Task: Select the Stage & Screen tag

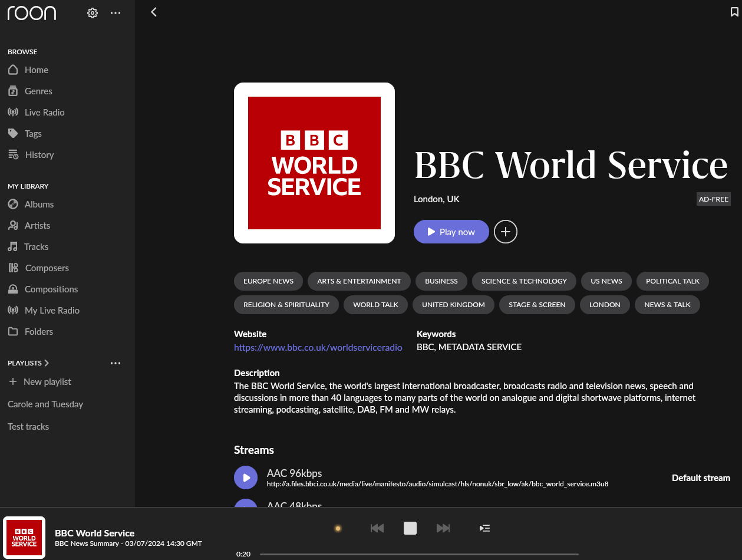Action: click(537, 305)
